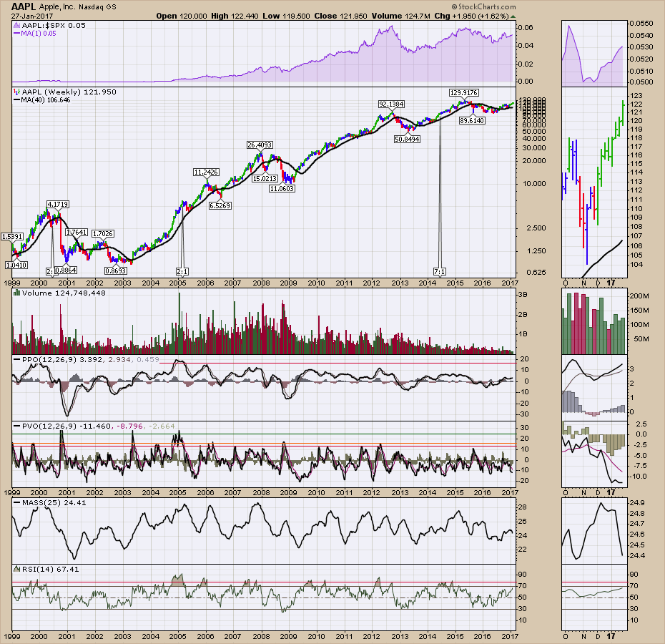665x644 pixels.
Task: Click the zoomed recent volume bars panel
Action: pos(594,321)
